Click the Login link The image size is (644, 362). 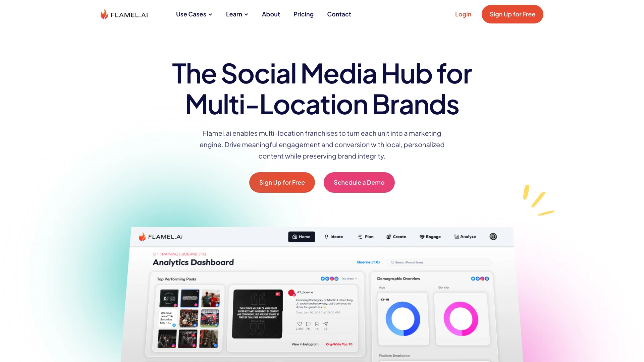pos(463,14)
